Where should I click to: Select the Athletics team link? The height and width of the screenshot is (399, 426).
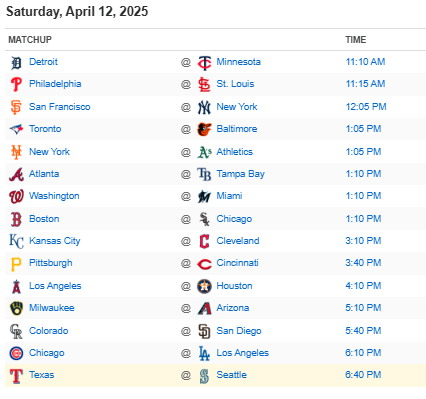[235, 152]
